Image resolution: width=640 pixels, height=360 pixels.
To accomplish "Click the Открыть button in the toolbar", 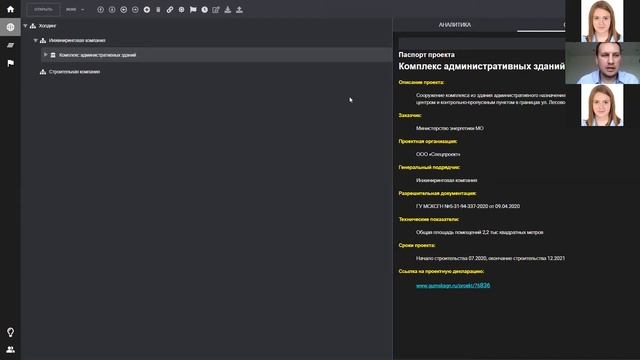I will pyautogui.click(x=43, y=9).
